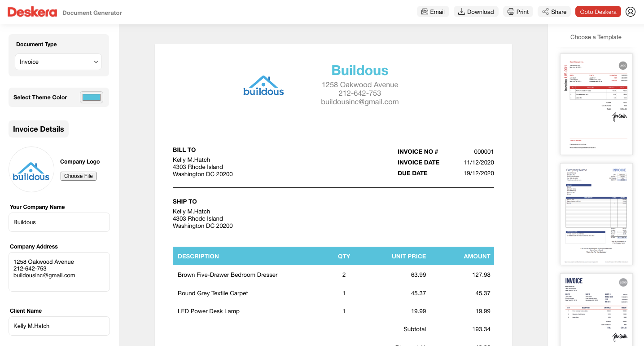Click the Invoice Details section heading
This screenshot has height=346, width=644.
39,129
